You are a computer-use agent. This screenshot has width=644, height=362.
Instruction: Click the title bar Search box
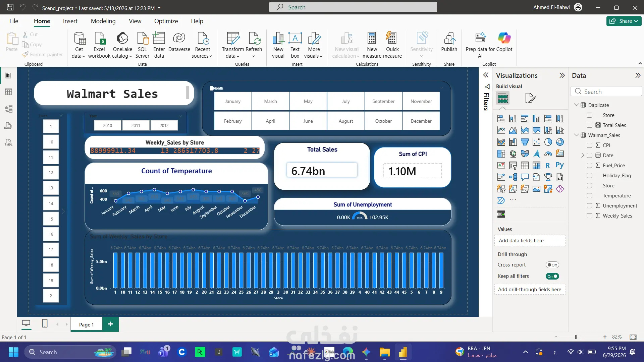pyautogui.click(x=353, y=7)
